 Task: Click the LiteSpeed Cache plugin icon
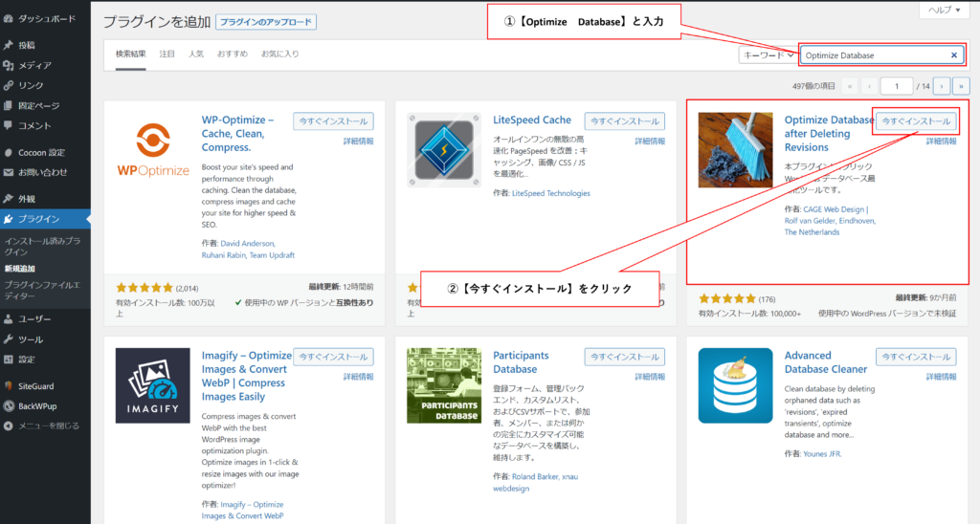444,150
